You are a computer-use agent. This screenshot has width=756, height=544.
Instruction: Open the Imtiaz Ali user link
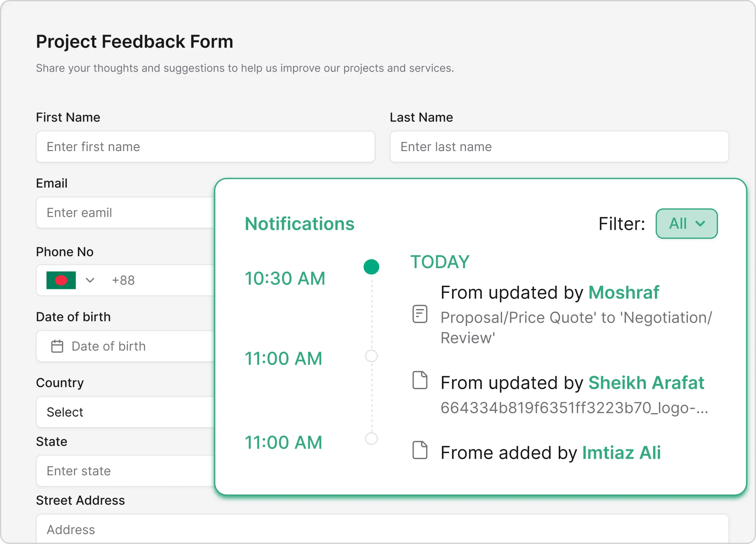tap(621, 453)
